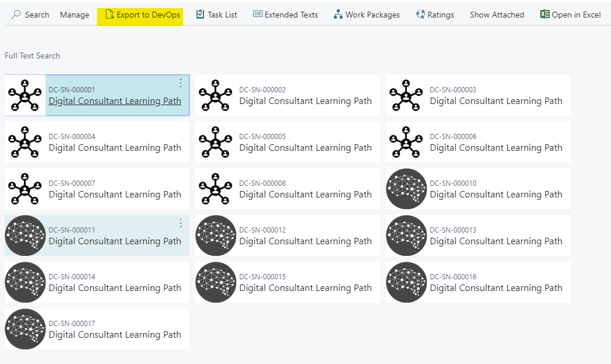Select Show Attached in the action bar
Image resolution: width=611 pixels, height=364 pixels.
pos(496,15)
